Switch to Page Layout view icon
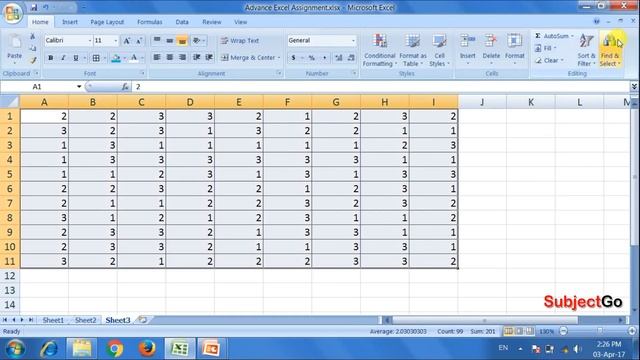Viewport: 640px width, 360px height. point(519,331)
